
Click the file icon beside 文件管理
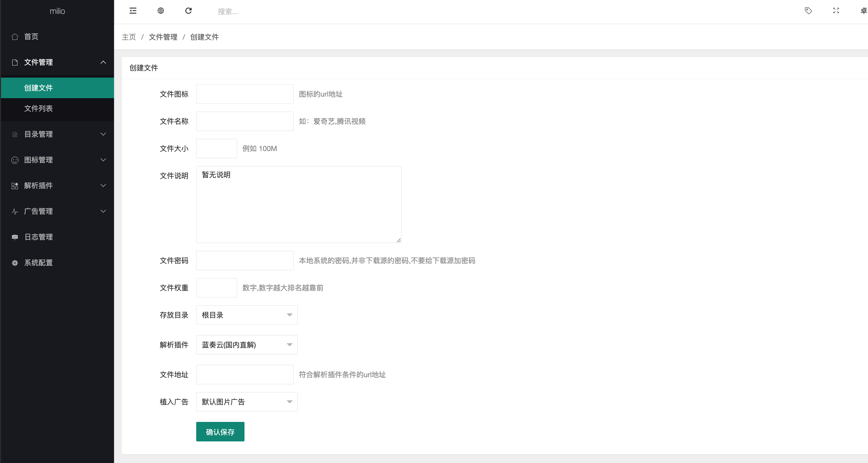click(15, 62)
